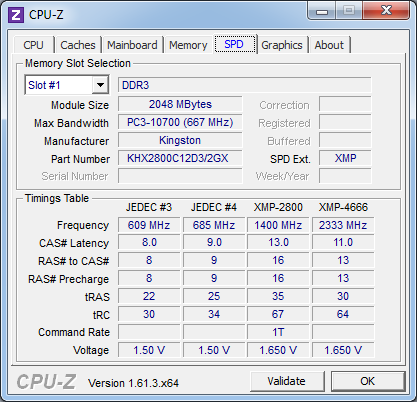Viewport: 417px width, 402px height.
Task: View the About tab
Action: coord(329,45)
